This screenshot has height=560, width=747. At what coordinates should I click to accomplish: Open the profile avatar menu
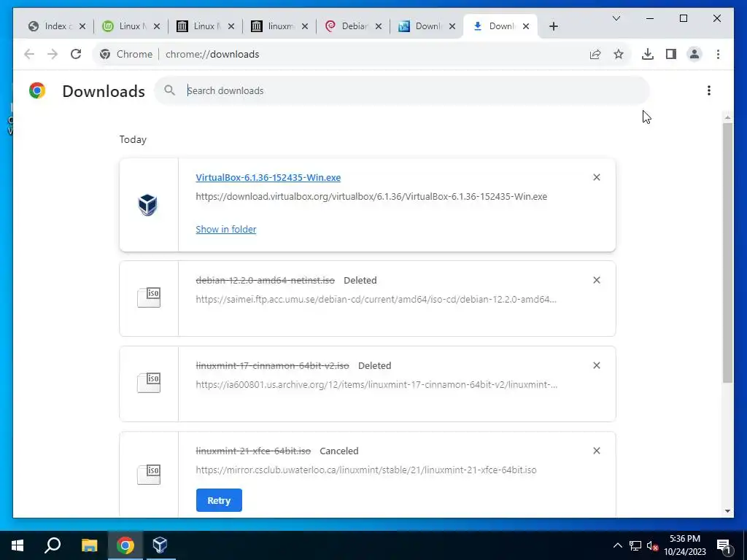click(x=694, y=54)
